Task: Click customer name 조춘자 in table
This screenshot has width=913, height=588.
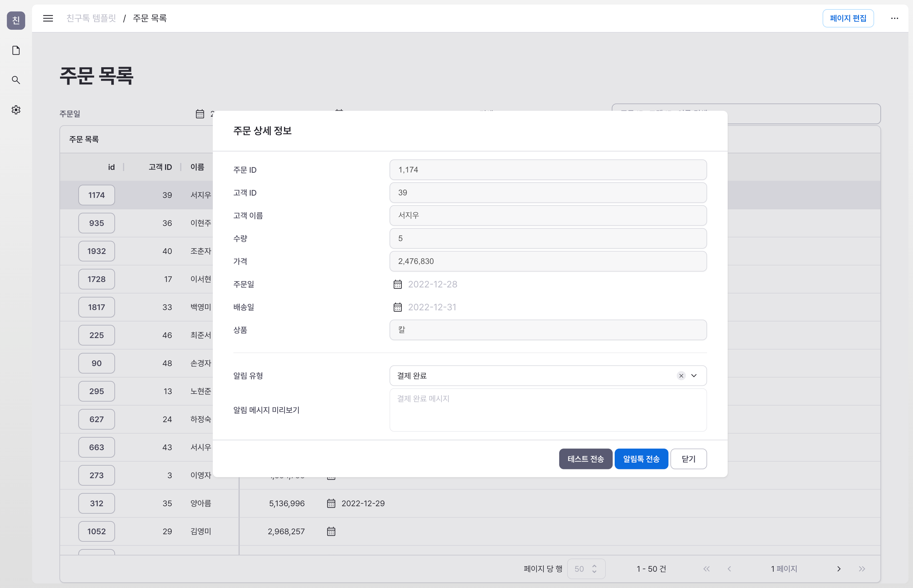Action: coord(201,251)
